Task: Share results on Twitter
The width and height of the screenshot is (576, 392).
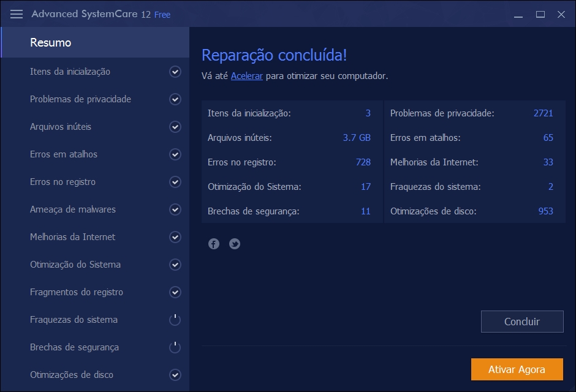Action: click(234, 243)
